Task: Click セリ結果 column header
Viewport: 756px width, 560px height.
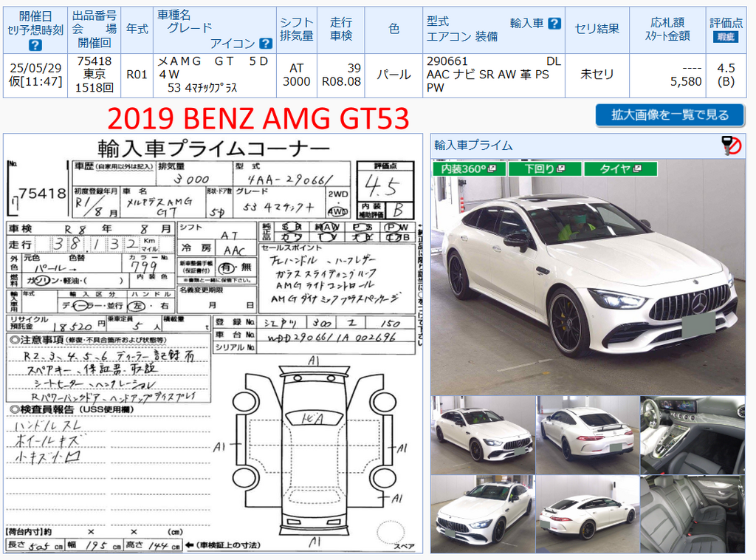Action: click(x=597, y=29)
